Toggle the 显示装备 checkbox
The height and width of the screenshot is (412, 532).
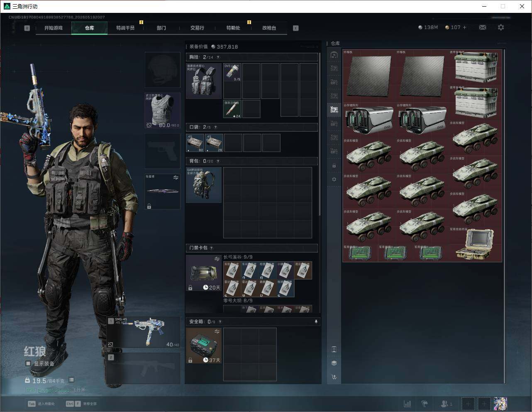28,363
